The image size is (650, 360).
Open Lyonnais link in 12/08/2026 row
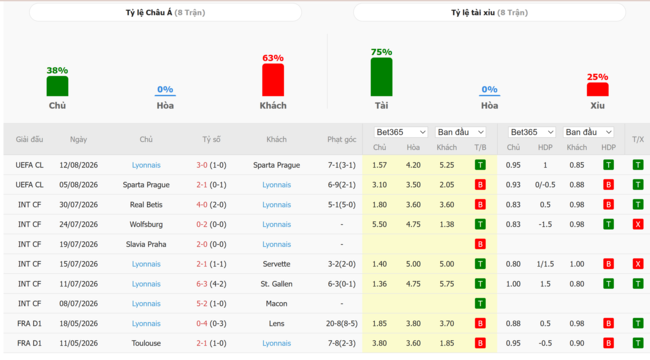[x=146, y=165]
